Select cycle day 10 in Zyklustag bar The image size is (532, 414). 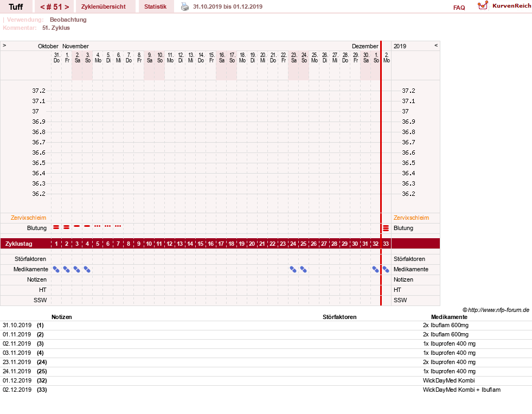tap(149, 244)
